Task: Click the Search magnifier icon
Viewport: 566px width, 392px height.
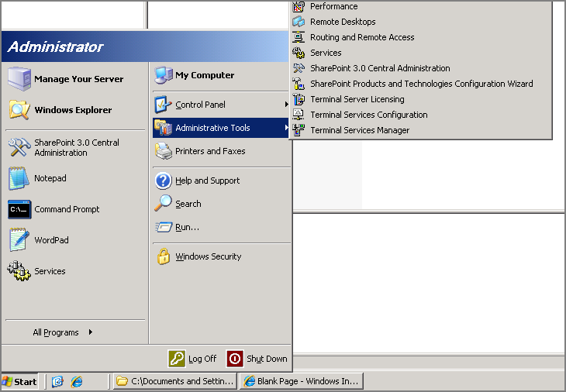Action: click(x=163, y=204)
